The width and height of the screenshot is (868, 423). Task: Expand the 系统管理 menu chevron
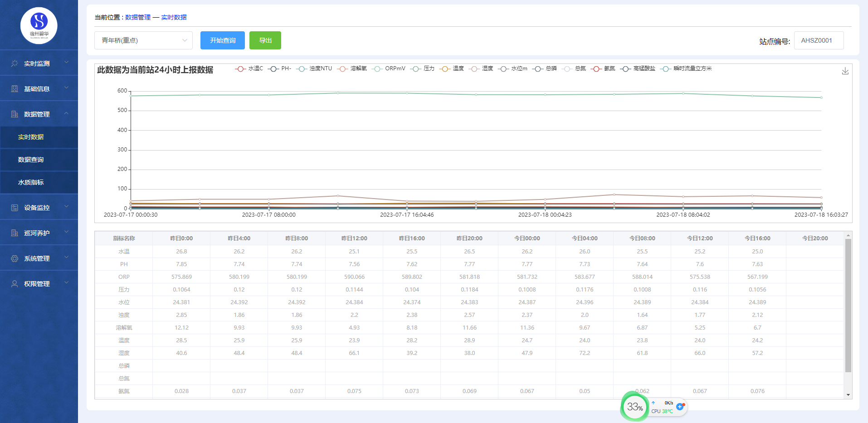click(x=67, y=257)
